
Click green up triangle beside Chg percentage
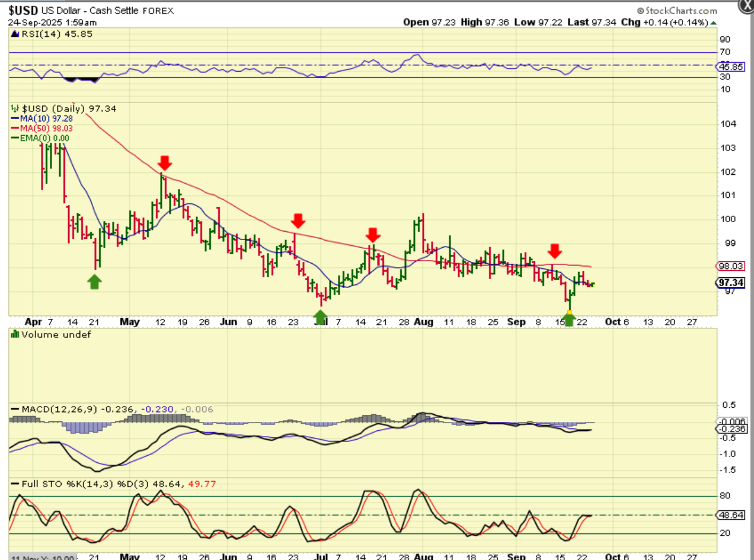click(713, 23)
